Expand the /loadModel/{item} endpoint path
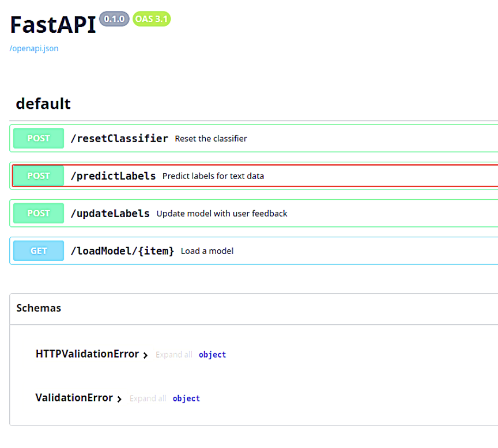The height and width of the screenshot is (448, 498). coord(122,250)
